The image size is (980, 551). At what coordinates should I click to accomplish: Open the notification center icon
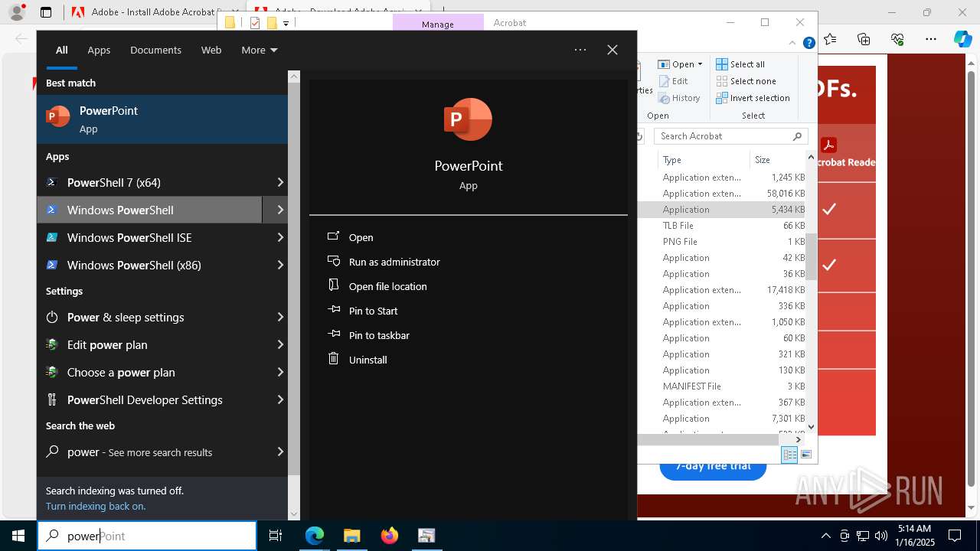point(955,536)
